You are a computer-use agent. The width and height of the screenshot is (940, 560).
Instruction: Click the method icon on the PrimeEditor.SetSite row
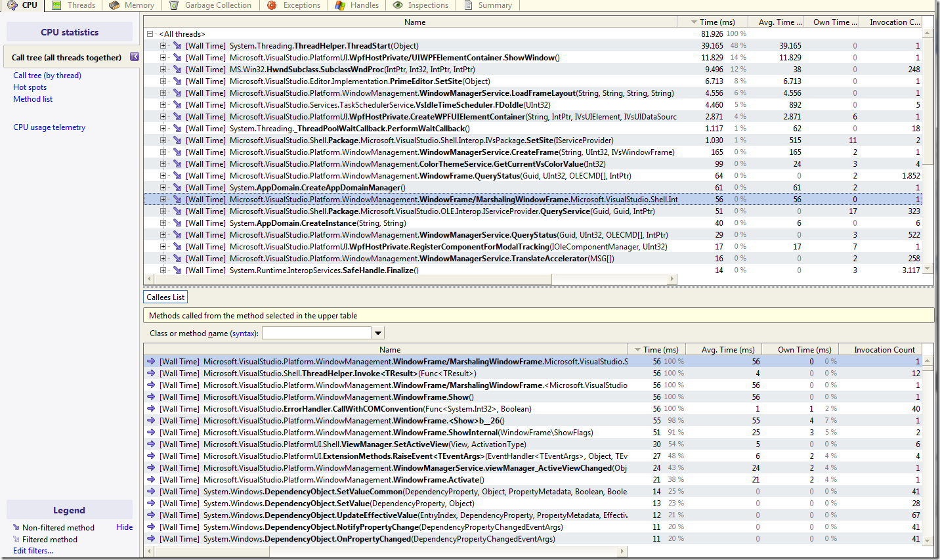click(177, 81)
